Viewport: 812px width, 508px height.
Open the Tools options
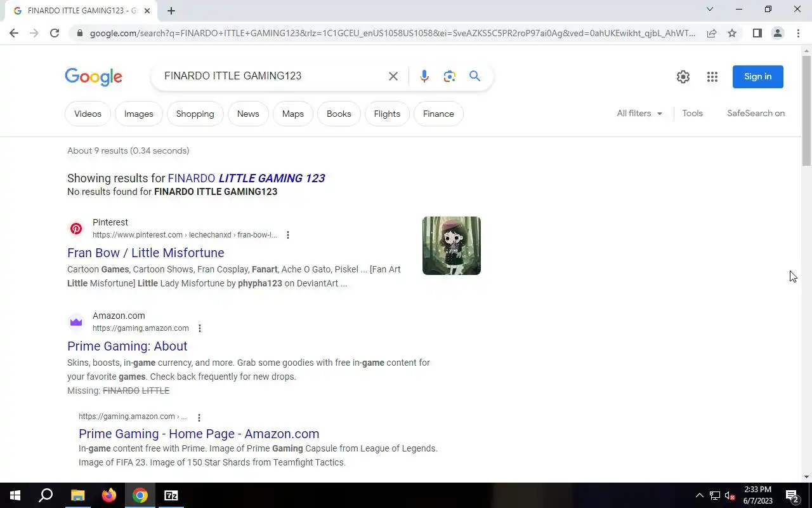(692, 113)
